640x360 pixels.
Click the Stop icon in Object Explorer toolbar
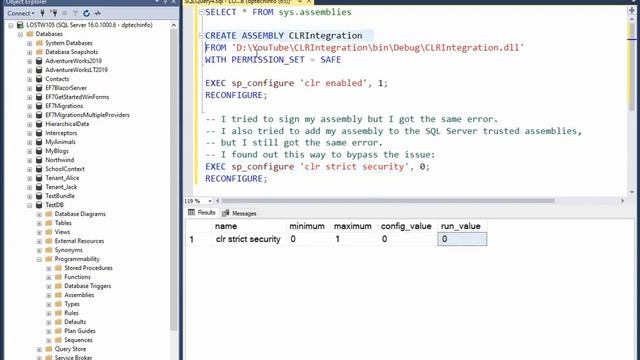(x=64, y=13)
